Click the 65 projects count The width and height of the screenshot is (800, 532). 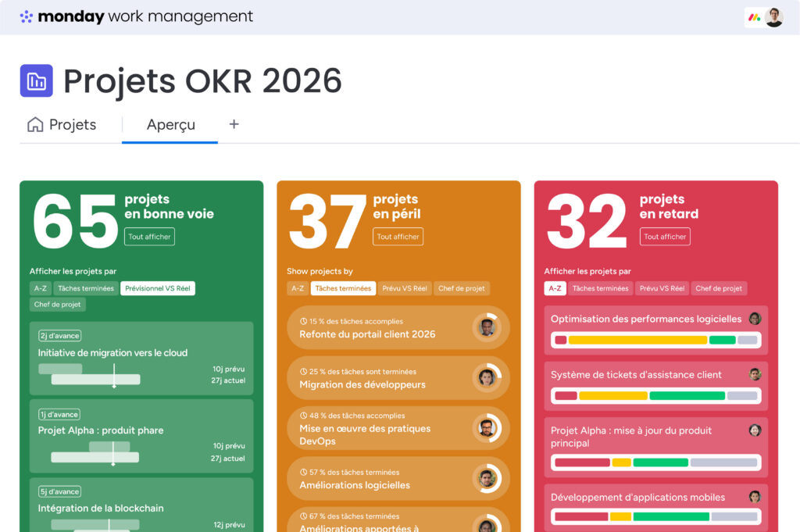pyautogui.click(x=76, y=221)
